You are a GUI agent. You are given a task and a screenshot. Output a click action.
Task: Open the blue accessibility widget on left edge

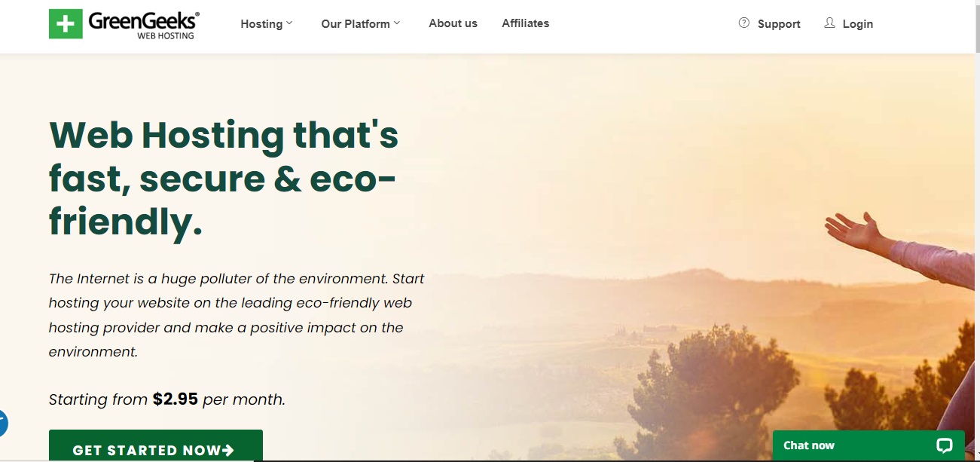pyautogui.click(x=2, y=424)
